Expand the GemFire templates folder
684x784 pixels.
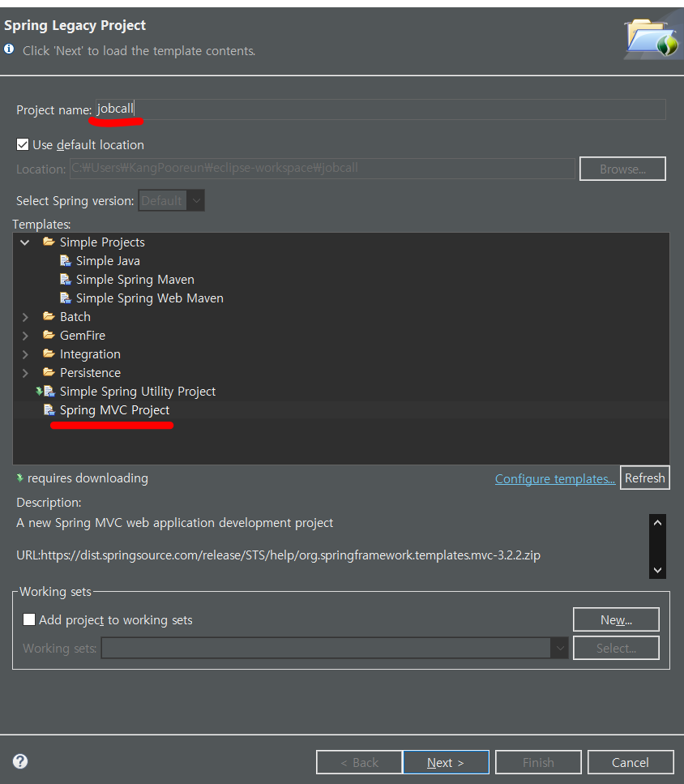coord(25,336)
